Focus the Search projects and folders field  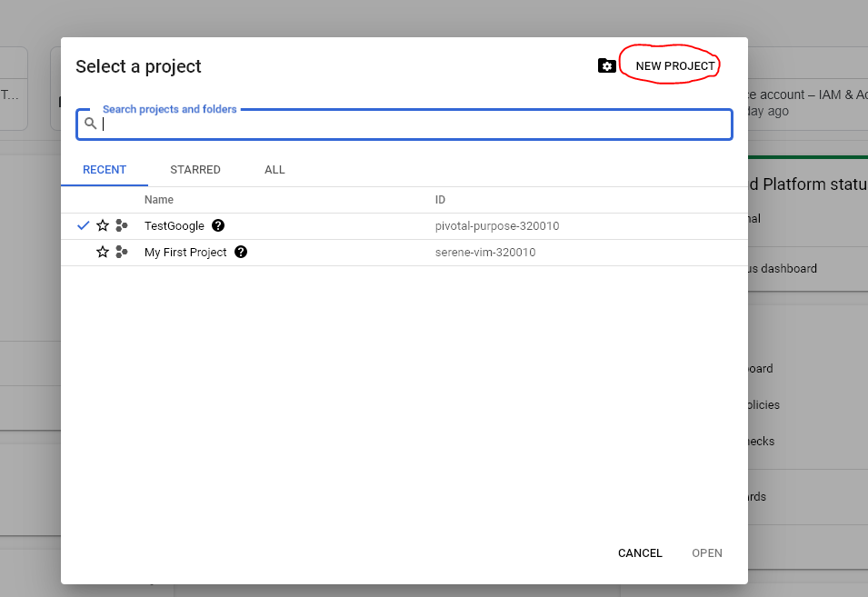[x=404, y=124]
